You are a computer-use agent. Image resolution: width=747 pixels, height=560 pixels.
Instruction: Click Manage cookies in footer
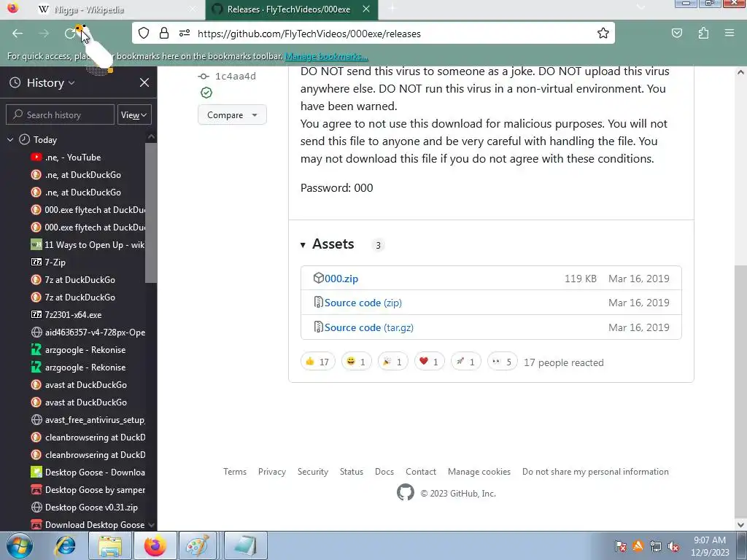(479, 472)
